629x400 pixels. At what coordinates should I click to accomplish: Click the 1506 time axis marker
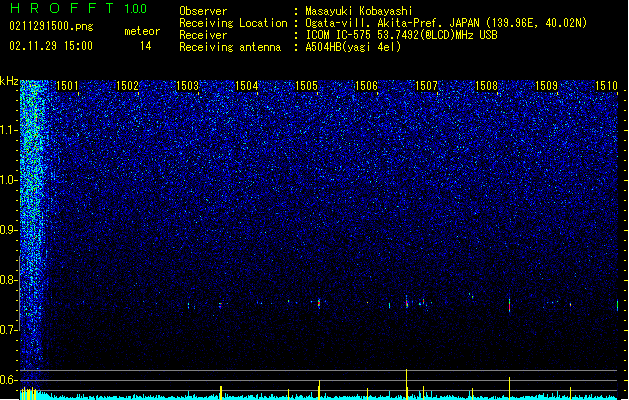(367, 85)
